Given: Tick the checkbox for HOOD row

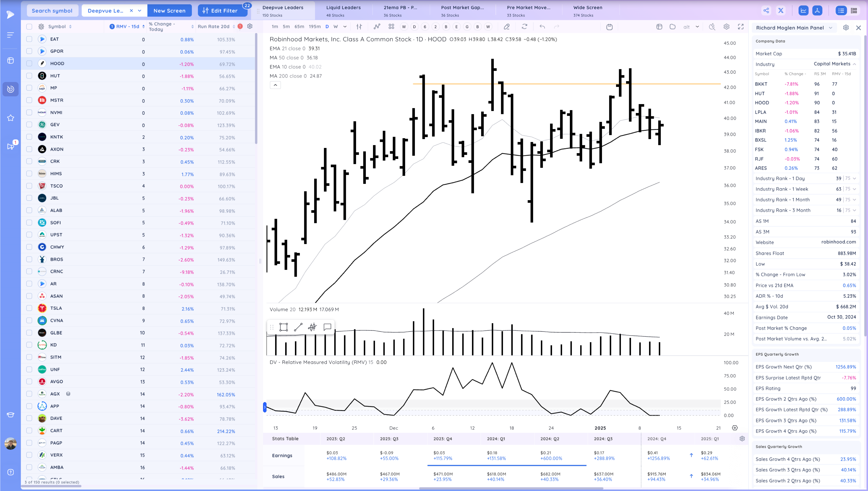Looking at the screenshot, I should tap(29, 63).
